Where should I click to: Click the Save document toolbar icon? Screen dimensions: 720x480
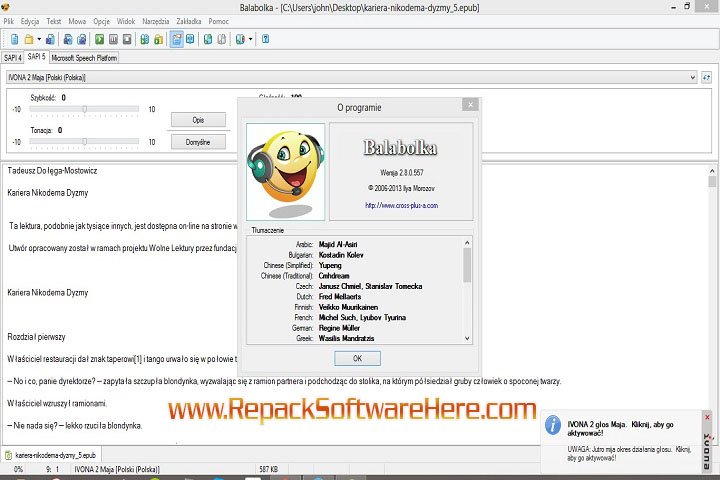[x=50, y=40]
